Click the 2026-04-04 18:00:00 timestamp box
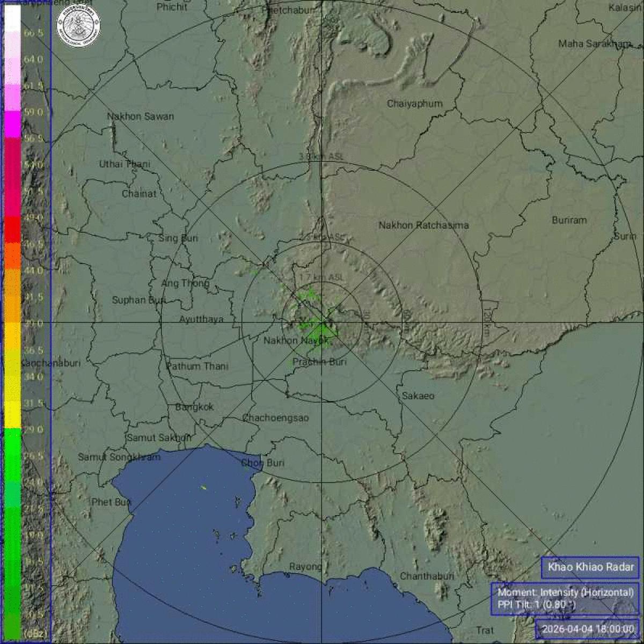This screenshot has height=644, width=644. [588, 629]
